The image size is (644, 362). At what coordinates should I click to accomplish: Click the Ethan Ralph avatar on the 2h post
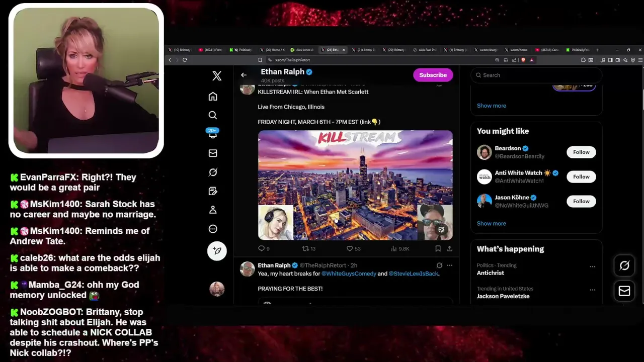(x=247, y=269)
